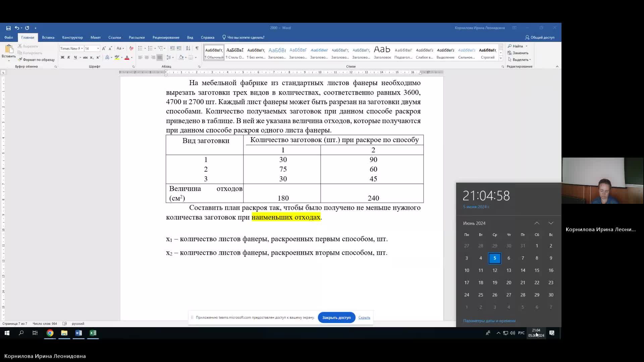Open Word from the taskbar
Screen dimensions: 644x362
(x=78, y=333)
